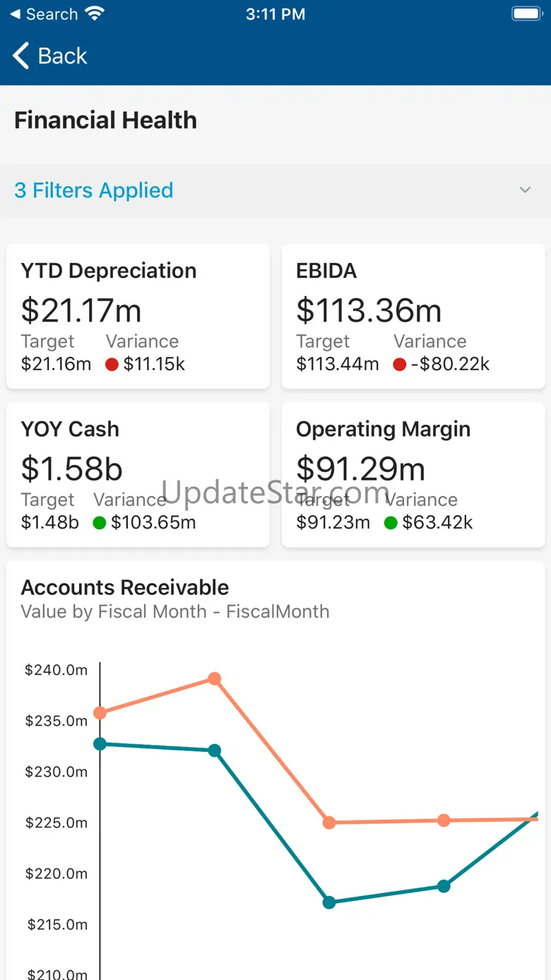Click red variance dot on EBIDA card
This screenshot has width=551, height=980.
click(400, 365)
